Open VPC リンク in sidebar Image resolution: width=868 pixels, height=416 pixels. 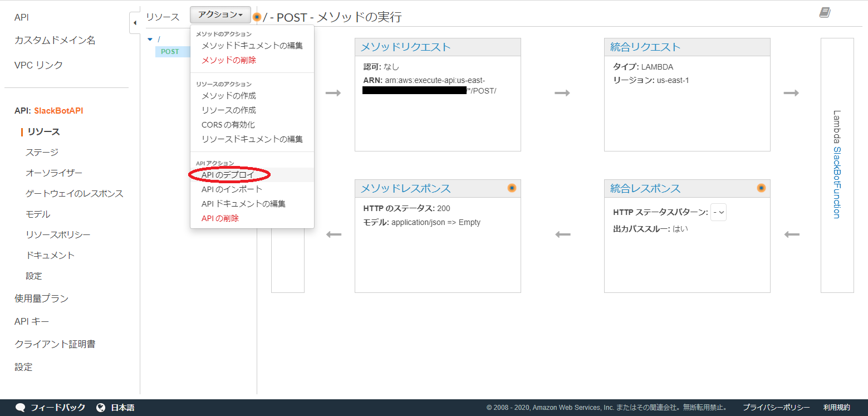(x=38, y=65)
